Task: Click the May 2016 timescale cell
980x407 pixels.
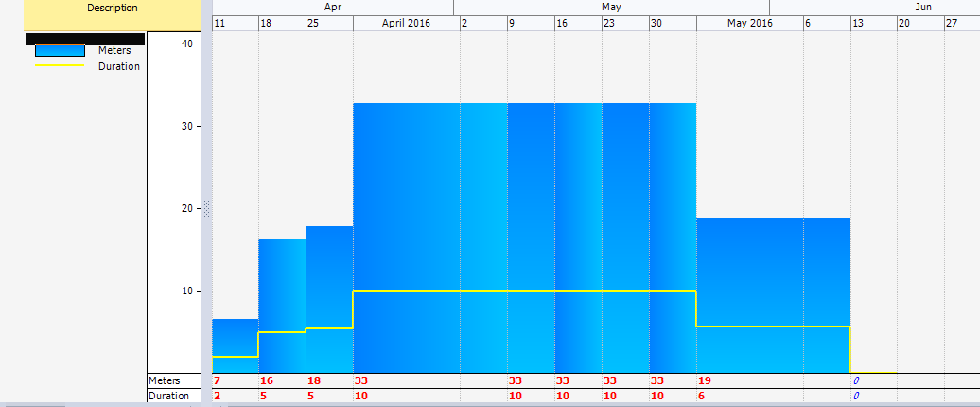Action: [749, 23]
